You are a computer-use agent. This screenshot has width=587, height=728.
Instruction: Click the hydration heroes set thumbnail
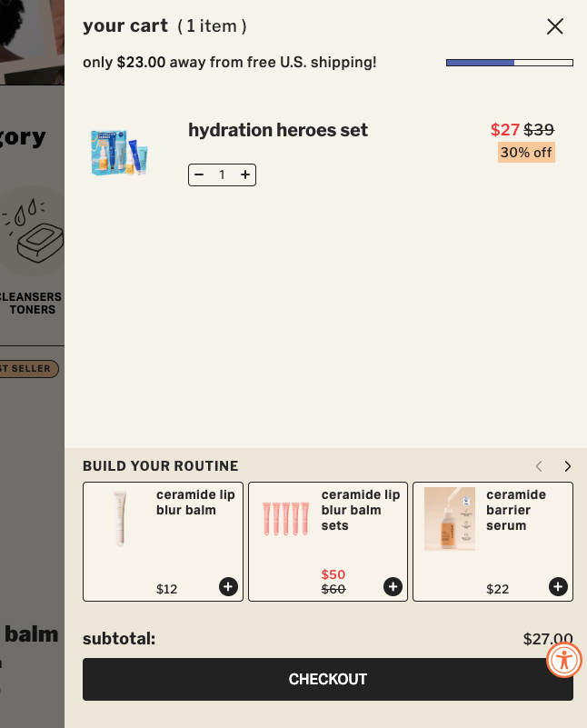click(x=119, y=151)
